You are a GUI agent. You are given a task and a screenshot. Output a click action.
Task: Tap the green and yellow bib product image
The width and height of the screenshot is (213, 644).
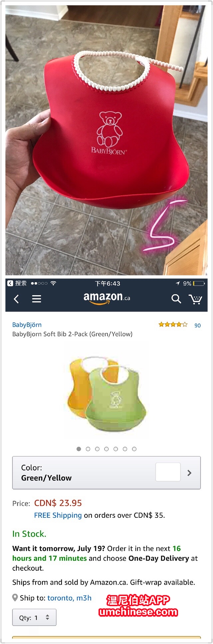pos(106,393)
